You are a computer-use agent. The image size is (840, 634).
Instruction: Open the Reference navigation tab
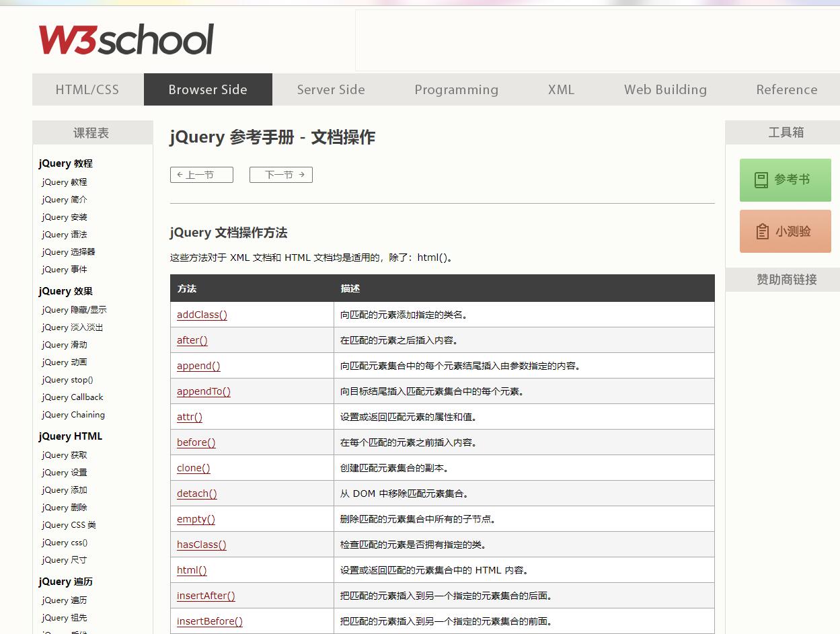coord(786,89)
